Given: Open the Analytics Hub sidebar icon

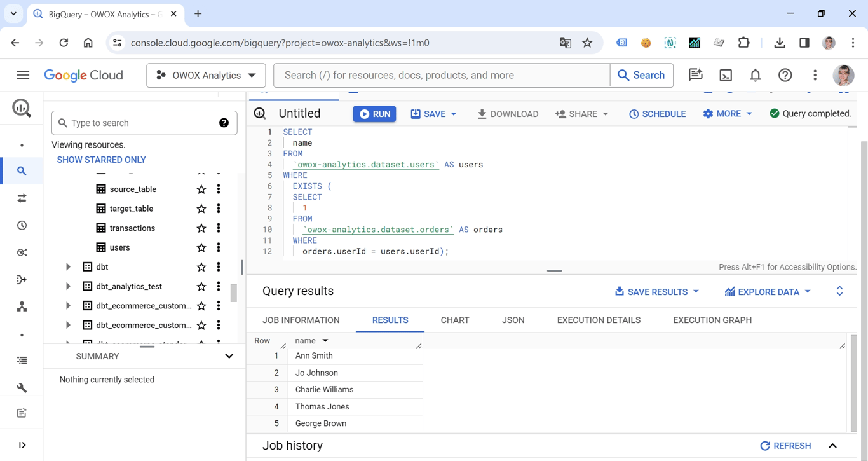Looking at the screenshot, I should pyautogui.click(x=22, y=252).
